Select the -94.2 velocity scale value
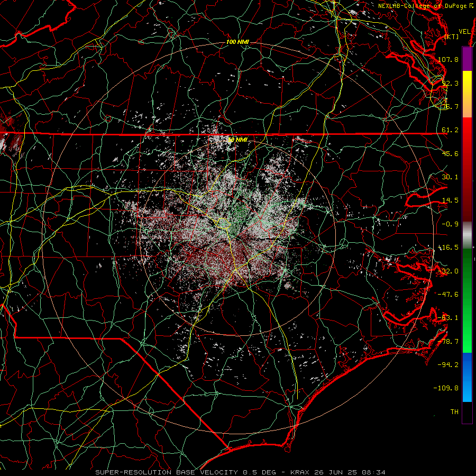 (448, 365)
